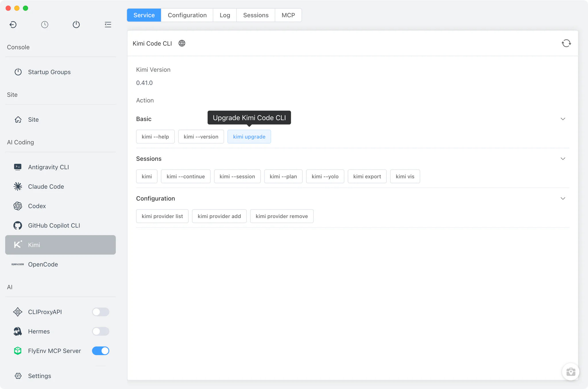Image resolution: width=588 pixels, height=389 pixels.
Task: Click the exit arrow icon in sidebar toolbar
Action: pos(13,25)
